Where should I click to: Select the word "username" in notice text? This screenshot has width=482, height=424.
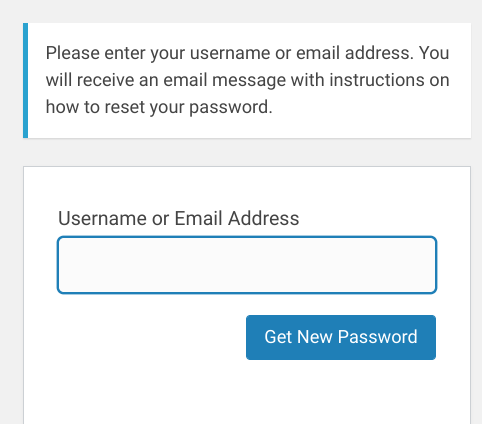(x=230, y=53)
